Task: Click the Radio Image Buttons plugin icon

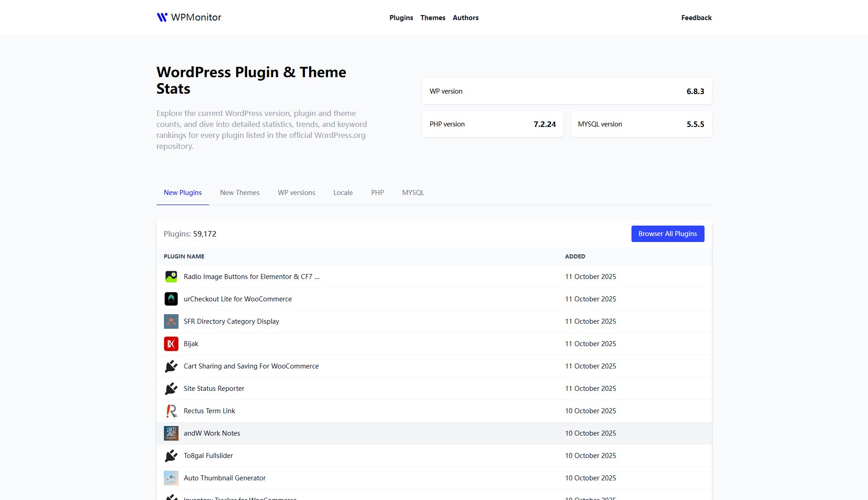Action: 171,277
